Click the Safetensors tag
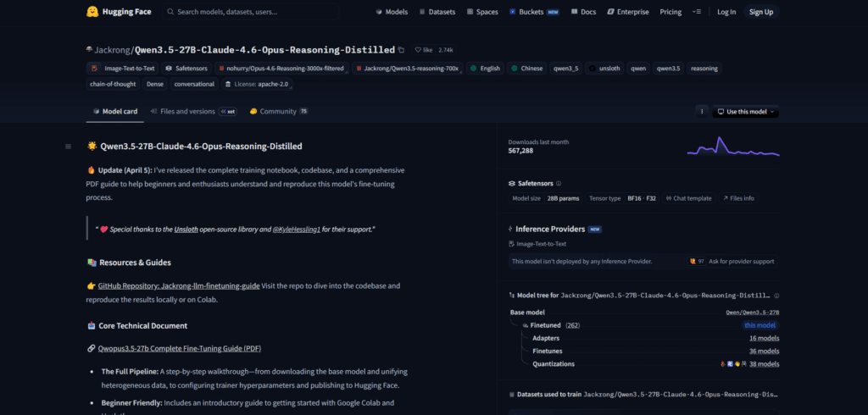Image resolution: width=868 pixels, height=415 pixels. click(186, 69)
